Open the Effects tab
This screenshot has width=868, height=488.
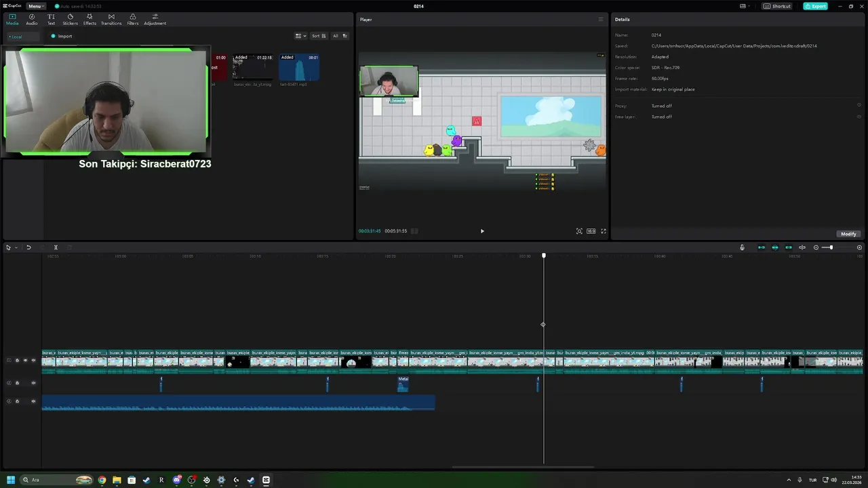click(x=90, y=19)
